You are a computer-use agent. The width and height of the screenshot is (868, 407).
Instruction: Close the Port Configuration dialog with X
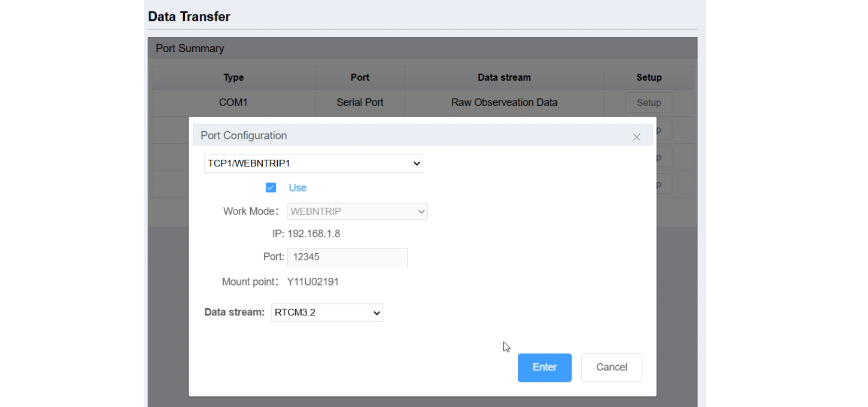(x=636, y=137)
